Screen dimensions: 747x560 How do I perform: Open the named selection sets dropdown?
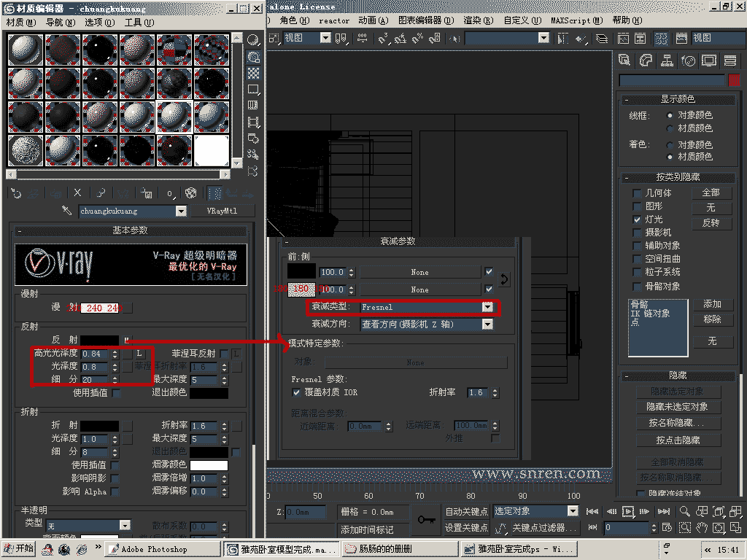pos(543,38)
